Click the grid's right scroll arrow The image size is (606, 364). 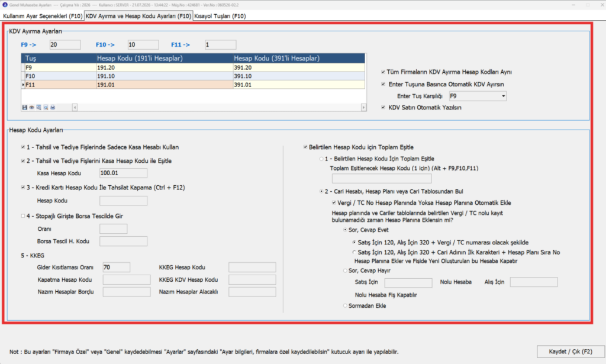363,107
